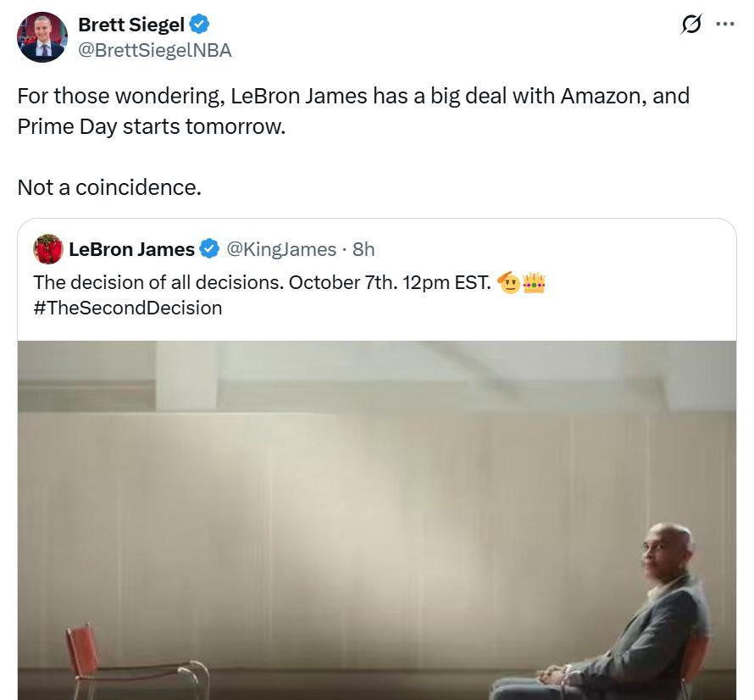Open LeBron James's small profile avatar
754x700 pixels.
(48, 249)
